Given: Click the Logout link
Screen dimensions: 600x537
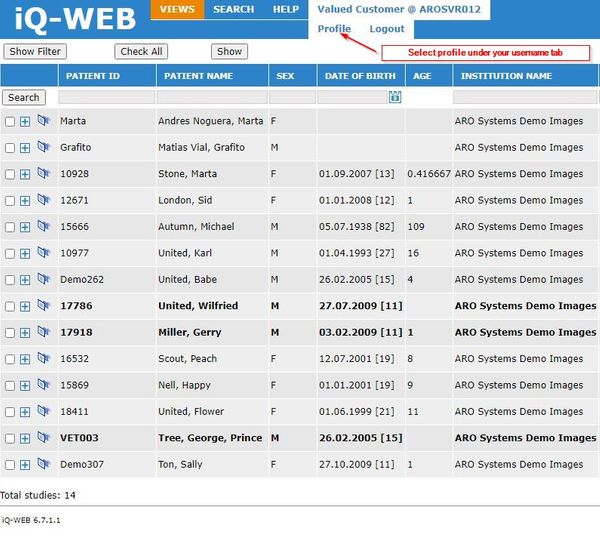Looking at the screenshot, I should (387, 29).
